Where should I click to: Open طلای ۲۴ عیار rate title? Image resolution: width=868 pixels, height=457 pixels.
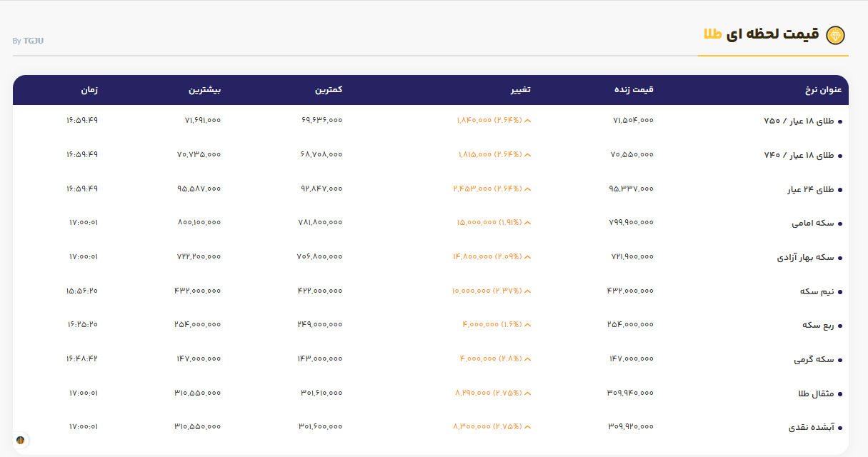[810, 189]
